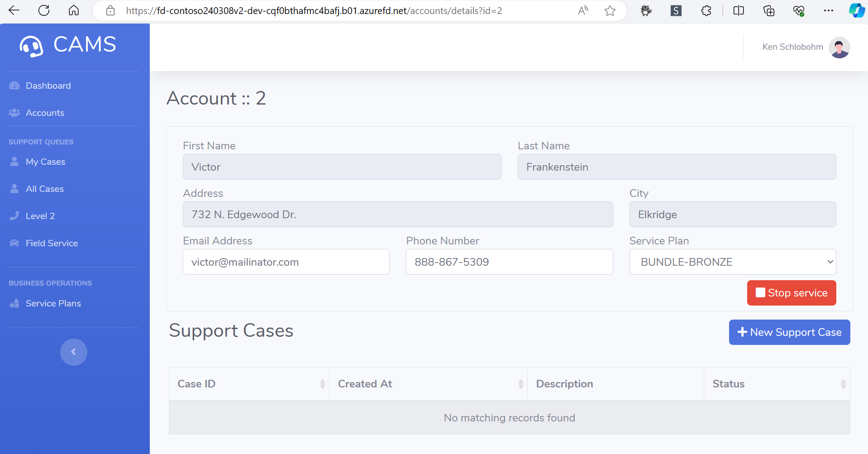This screenshot has width=868, height=454.
Task: Open the Field Service queue
Action: (x=52, y=243)
